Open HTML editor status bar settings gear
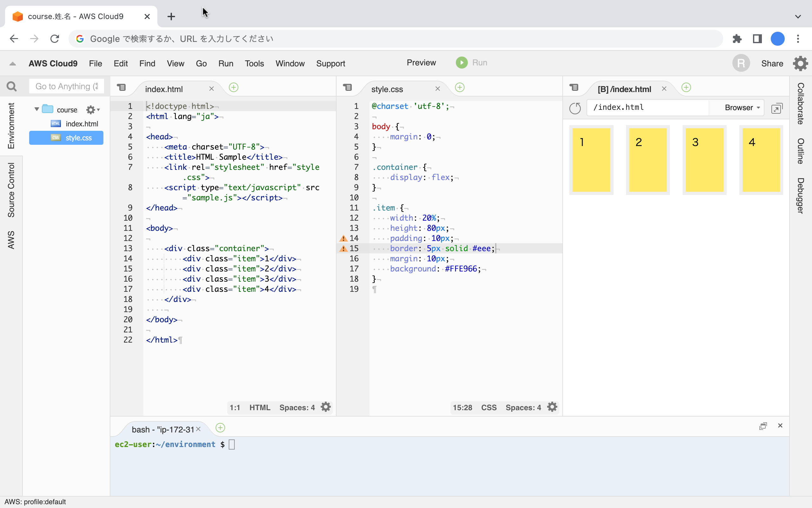Viewport: 812px width, 508px height. pos(325,407)
